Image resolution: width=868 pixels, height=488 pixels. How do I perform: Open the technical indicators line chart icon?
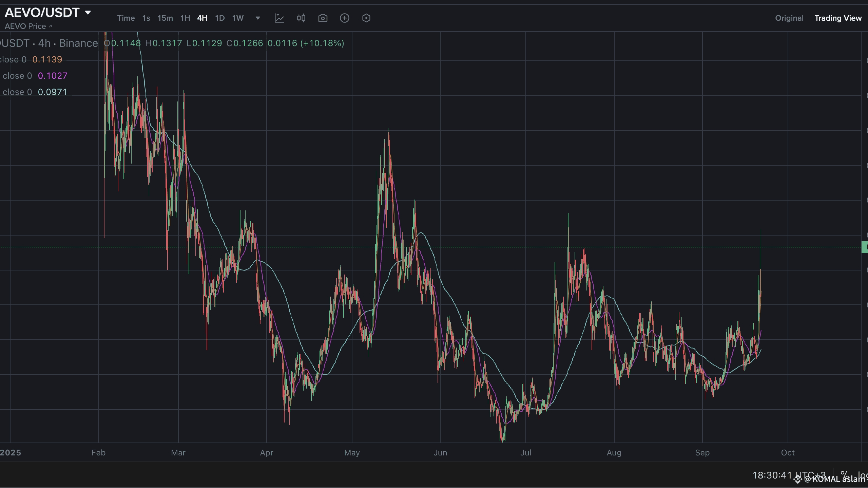pos(279,18)
